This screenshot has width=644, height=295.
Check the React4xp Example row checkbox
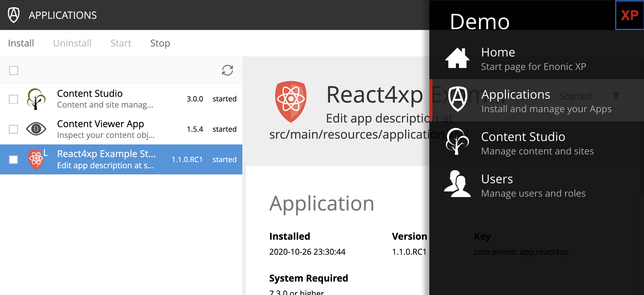[13, 160]
